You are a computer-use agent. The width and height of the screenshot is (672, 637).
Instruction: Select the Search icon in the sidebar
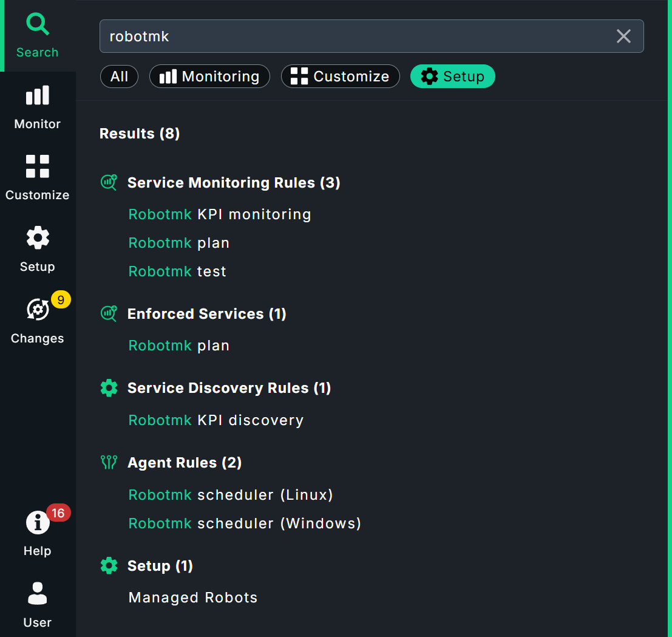tap(37, 24)
